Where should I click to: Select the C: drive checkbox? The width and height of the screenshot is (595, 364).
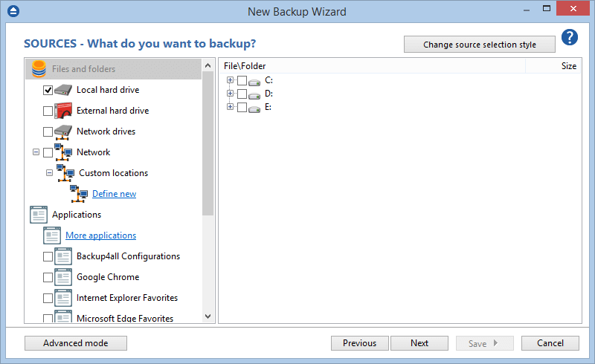pyautogui.click(x=242, y=80)
